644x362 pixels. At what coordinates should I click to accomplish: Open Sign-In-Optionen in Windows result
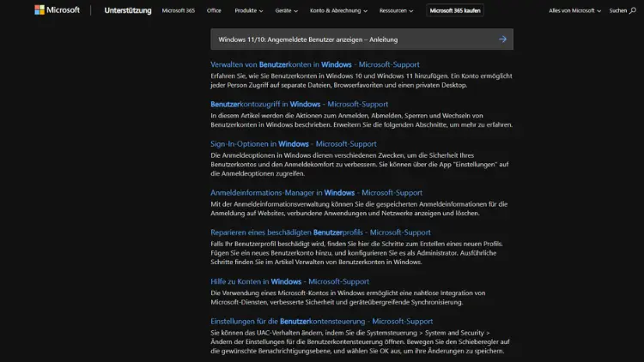[294, 144]
